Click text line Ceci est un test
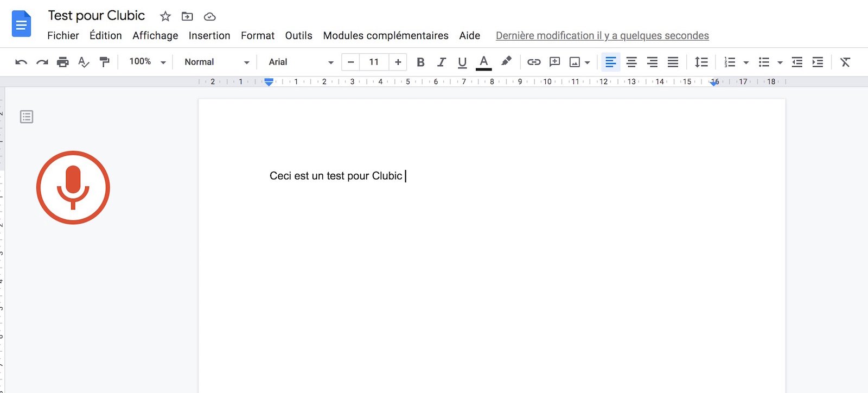 [x=336, y=176]
